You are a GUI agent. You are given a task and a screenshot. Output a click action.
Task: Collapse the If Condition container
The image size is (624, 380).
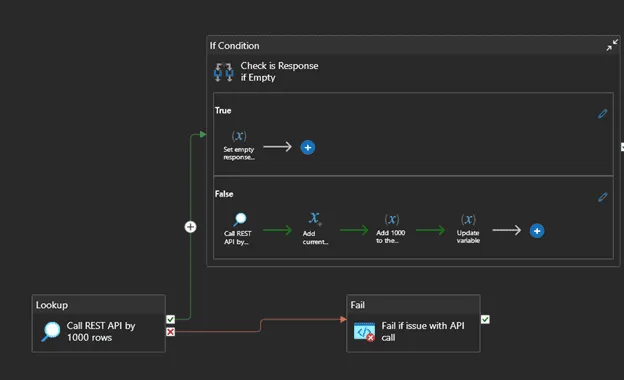click(612, 45)
